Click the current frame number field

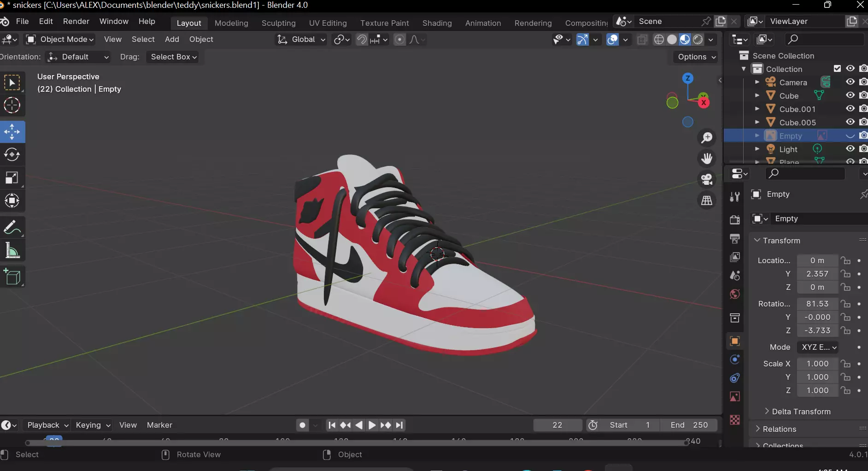(557, 425)
